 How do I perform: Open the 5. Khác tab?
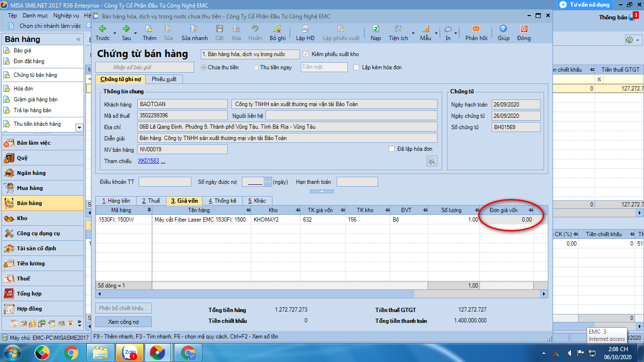pos(257,201)
